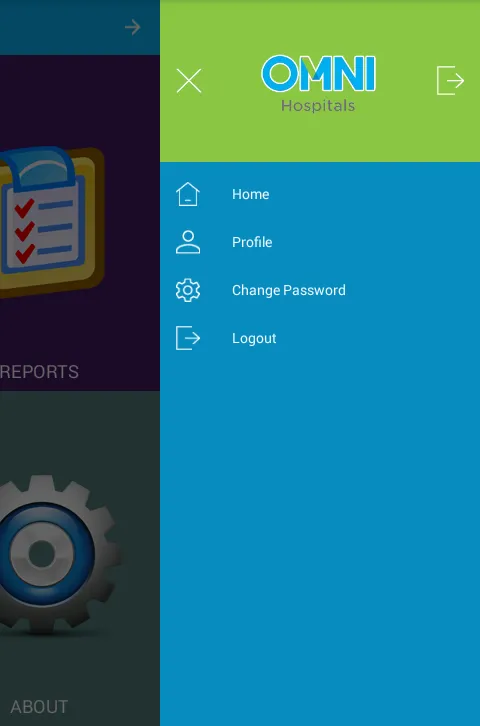Click the person icon beside Profile

188,242
